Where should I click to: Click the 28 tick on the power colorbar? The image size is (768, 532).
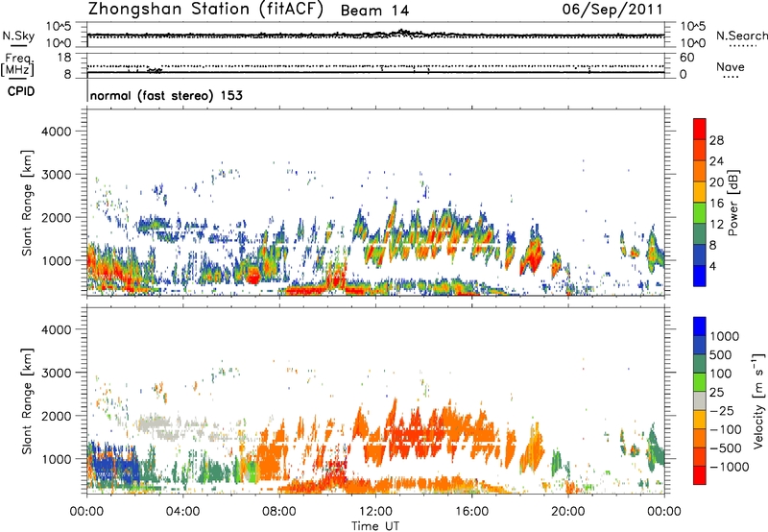pyautogui.click(x=716, y=140)
